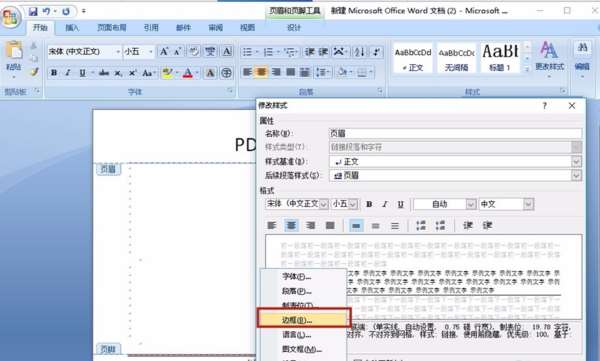Click the single line spacing icon in the dialog
The width and height of the screenshot is (600, 361).
(356, 226)
